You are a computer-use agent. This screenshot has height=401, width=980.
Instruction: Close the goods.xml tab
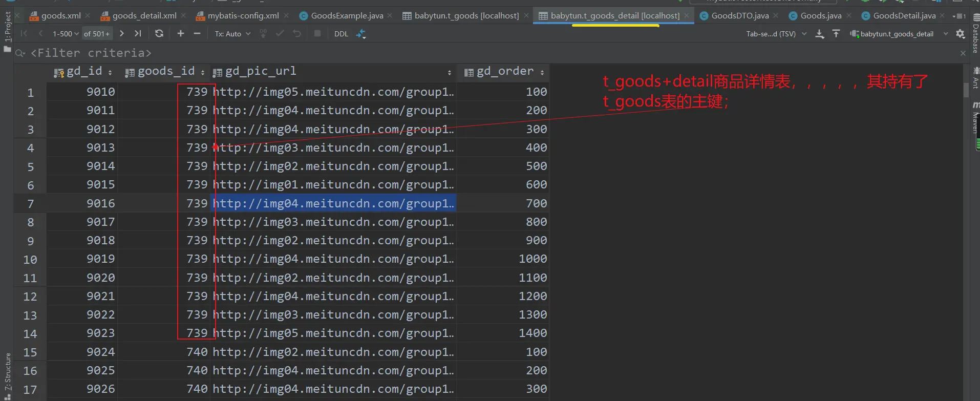tap(88, 16)
